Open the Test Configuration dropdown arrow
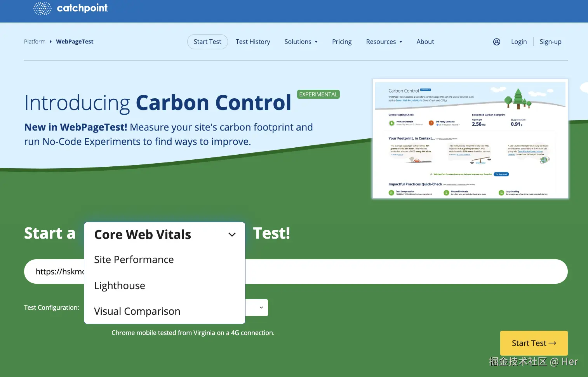 pos(261,307)
